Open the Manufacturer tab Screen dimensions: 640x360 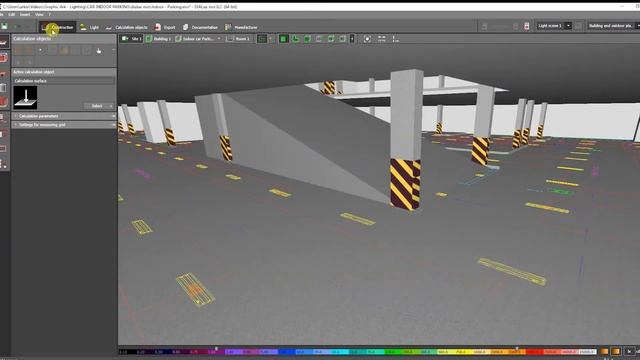pyautogui.click(x=241, y=27)
